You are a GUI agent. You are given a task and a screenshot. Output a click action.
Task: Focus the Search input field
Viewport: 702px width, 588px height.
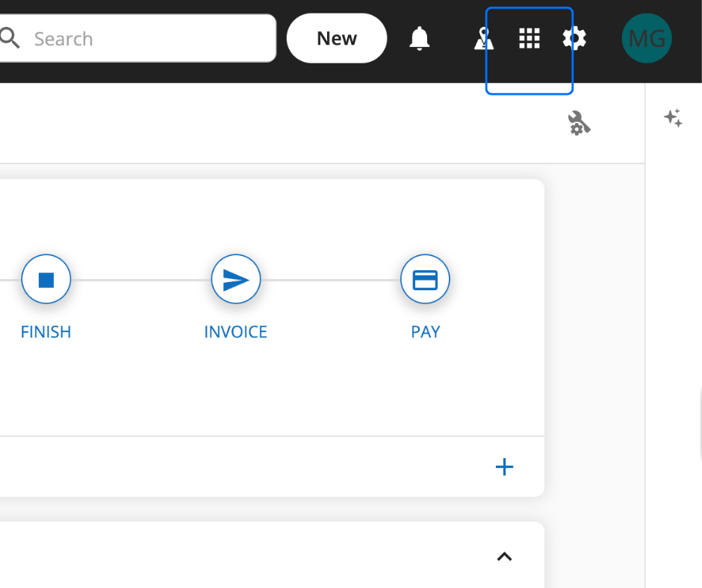point(137,39)
